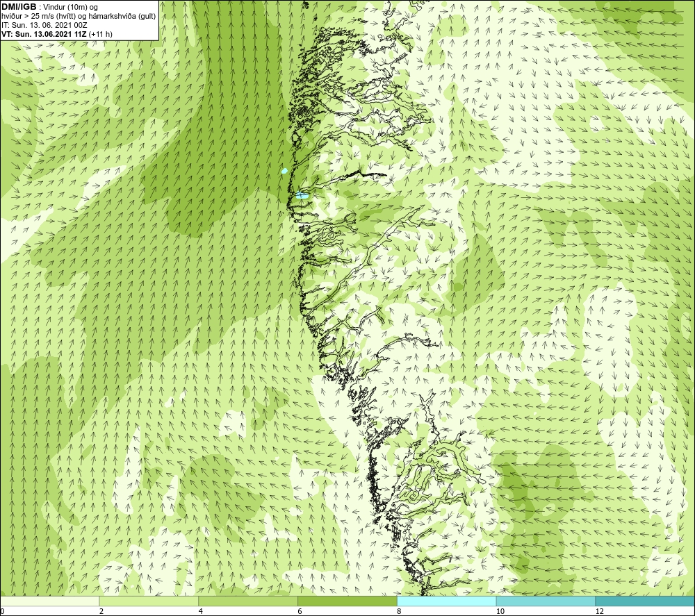The width and height of the screenshot is (695, 616).
Task: Click the "DMI/IGB" title text
Action: (x=19, y=7)
